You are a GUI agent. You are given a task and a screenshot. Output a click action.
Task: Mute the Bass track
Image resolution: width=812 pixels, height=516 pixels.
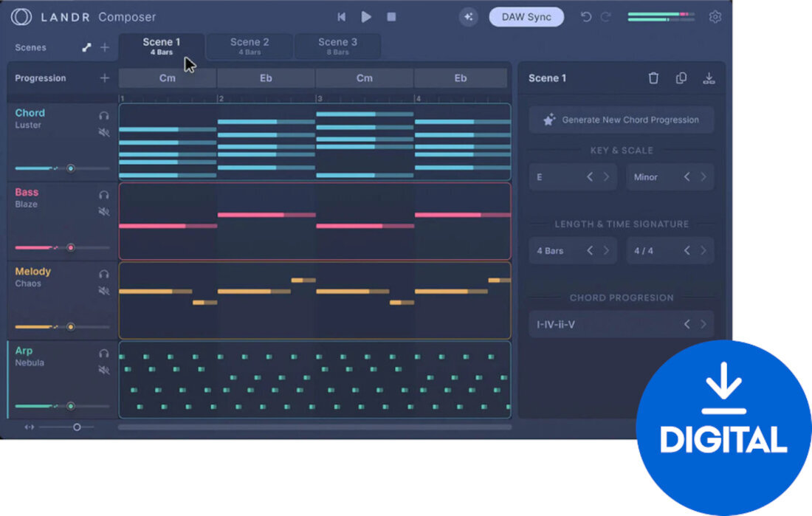tap(103, 212)
